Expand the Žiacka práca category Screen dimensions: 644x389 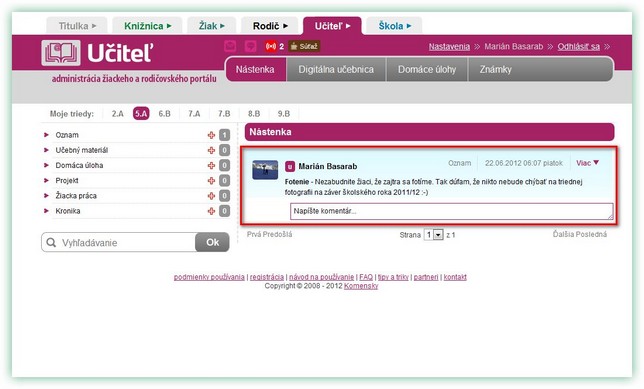pos(46,196)
